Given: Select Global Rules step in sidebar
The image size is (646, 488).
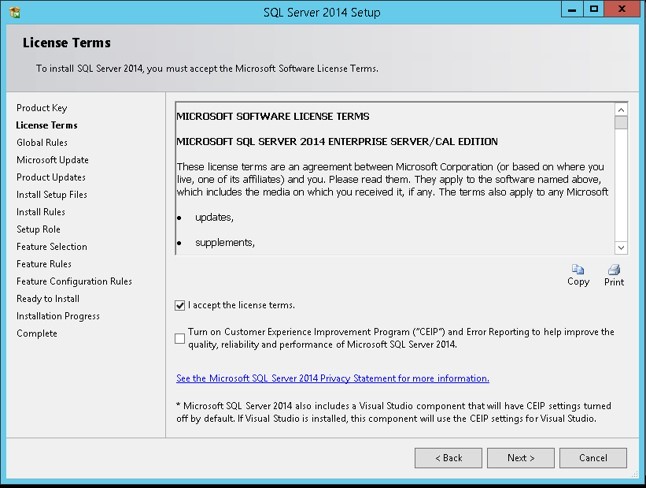Looking at the screenshot, I should click(x=42, y=143).
